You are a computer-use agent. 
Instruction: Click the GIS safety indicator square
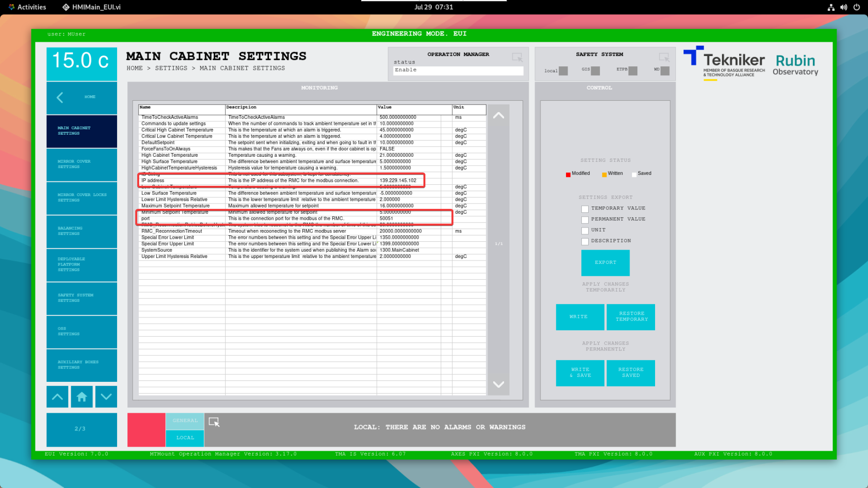(x=596, y=71)
